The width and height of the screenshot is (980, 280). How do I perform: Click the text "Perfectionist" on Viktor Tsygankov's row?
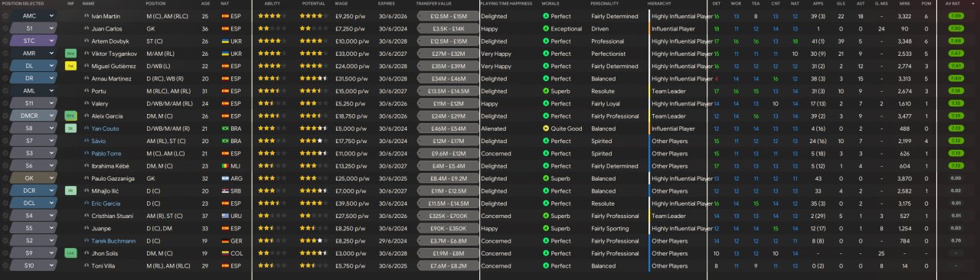click(609, 54)
